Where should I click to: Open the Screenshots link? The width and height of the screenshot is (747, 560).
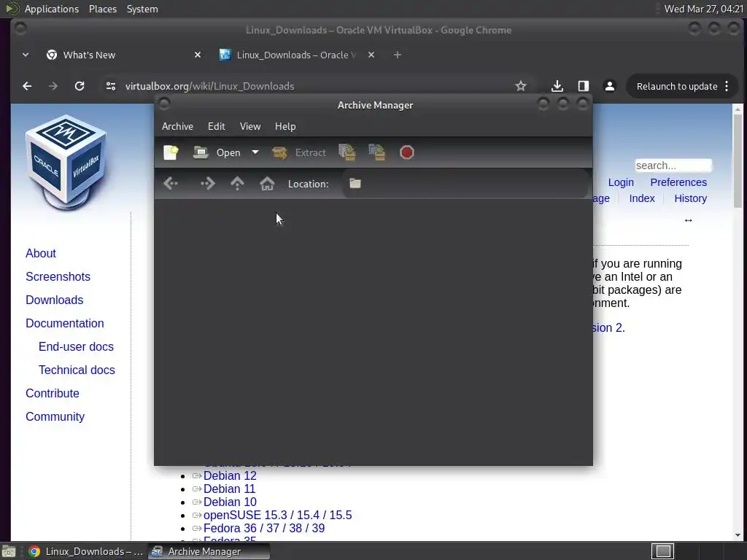(x=58, y=276)
